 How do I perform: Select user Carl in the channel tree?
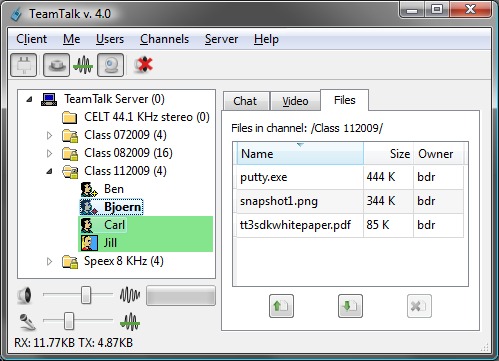114,225
